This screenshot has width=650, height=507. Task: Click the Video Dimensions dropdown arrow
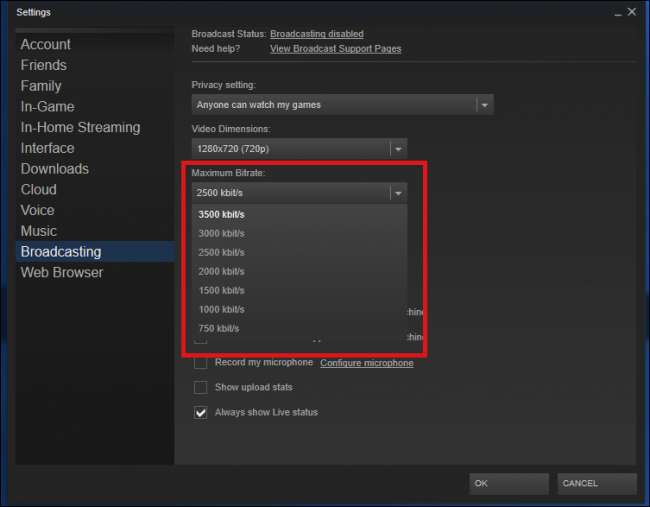(x=398, y=149)
